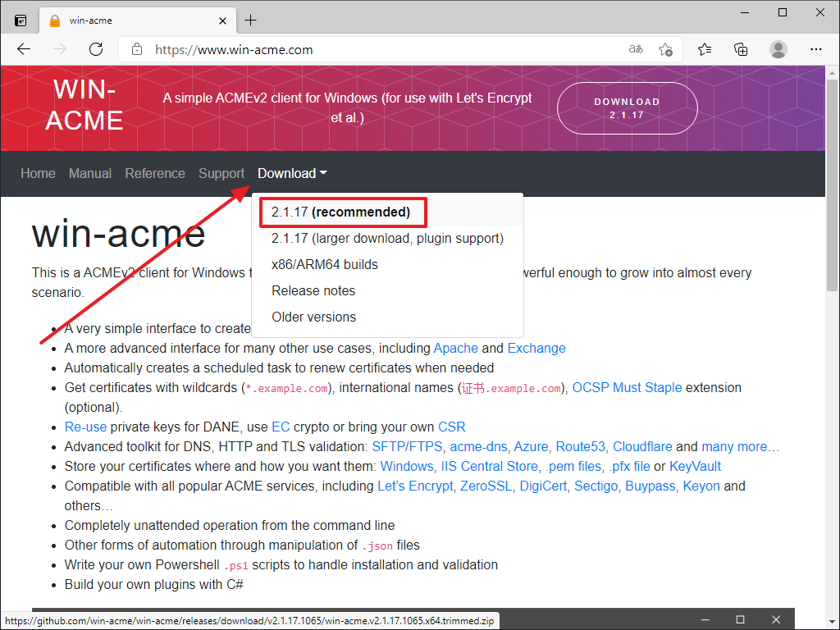Image resolution: width=840 pixels, height=630 pixels.
Task: Open the .pem files link
Action: click(x=573, y=467)
